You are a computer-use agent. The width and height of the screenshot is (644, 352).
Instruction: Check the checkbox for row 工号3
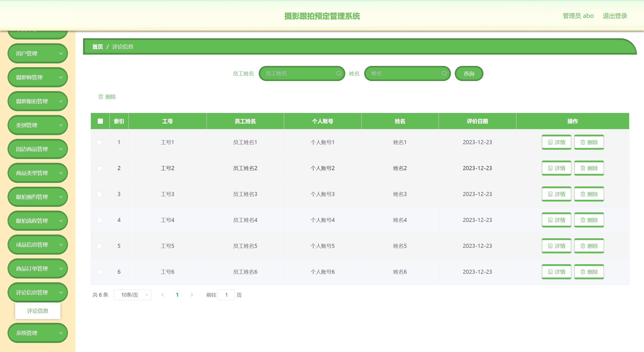100,194
